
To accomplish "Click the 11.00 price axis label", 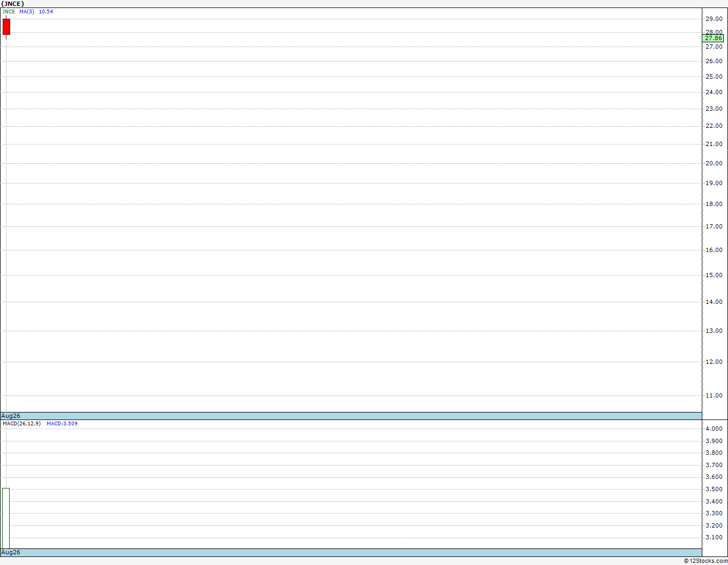I will [714, 395].
